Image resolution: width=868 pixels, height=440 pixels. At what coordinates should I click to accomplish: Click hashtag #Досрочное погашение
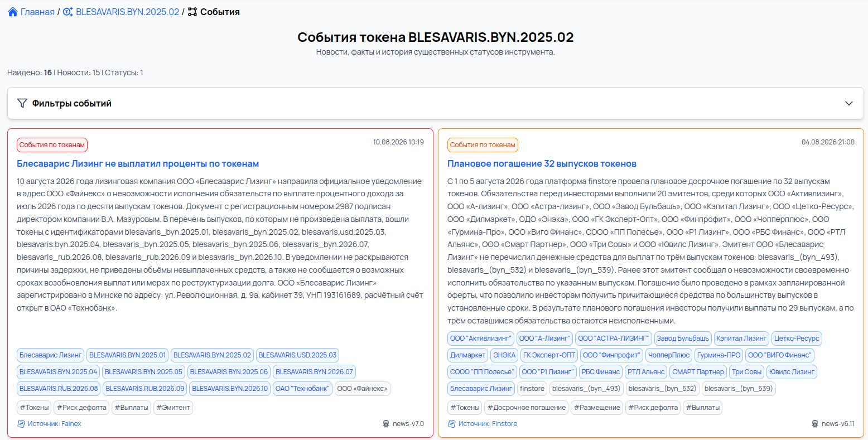pos(527,408)
